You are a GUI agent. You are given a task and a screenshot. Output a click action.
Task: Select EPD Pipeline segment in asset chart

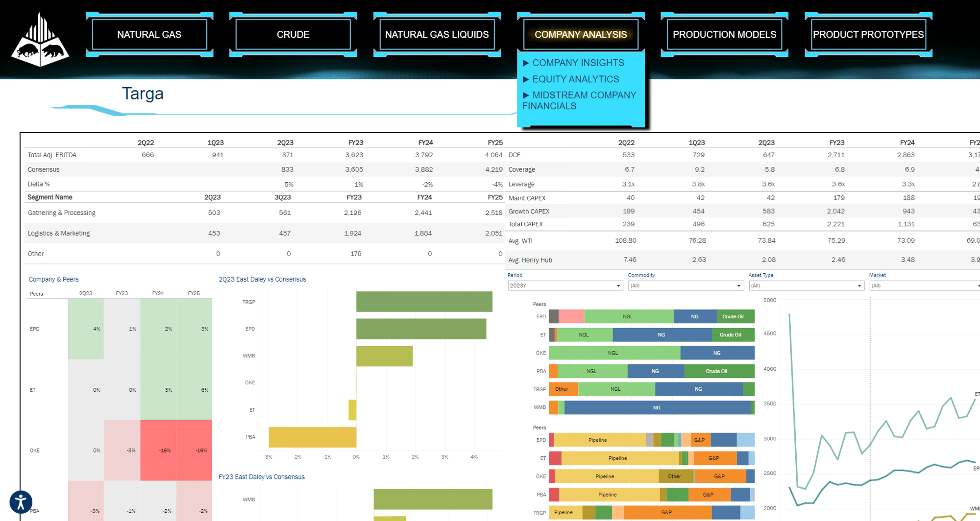pos(600,440)
